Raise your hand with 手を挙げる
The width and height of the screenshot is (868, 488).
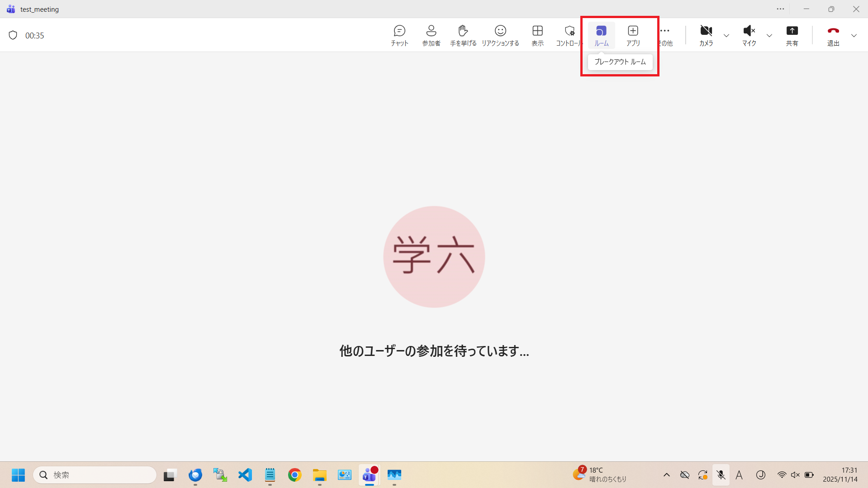pyautogui.click(x=463, y=35)
